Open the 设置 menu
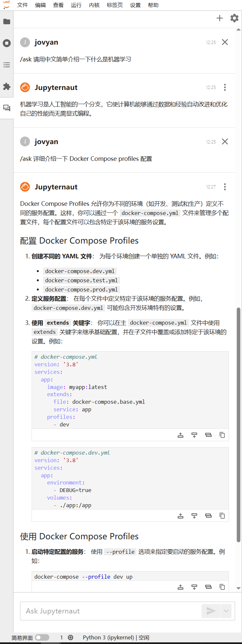The width and height of the screenshot is (242, 644). pos(135,5)
